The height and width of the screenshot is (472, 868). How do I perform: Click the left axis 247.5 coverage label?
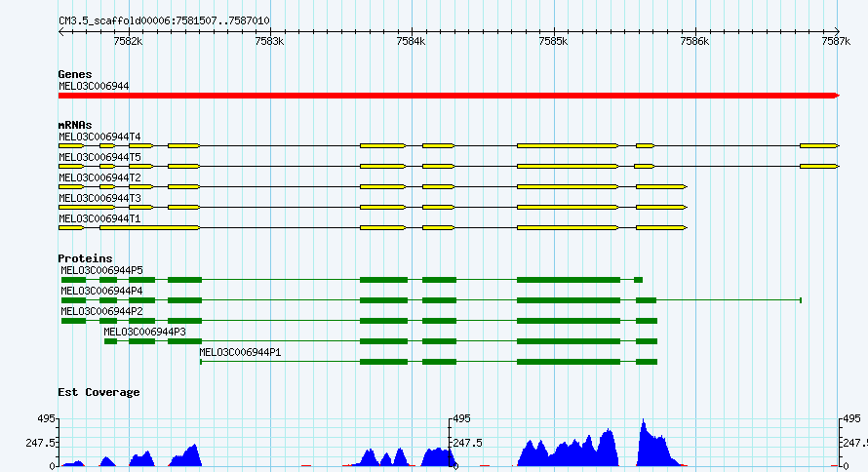pyautogui.click(x=40, y=443)
